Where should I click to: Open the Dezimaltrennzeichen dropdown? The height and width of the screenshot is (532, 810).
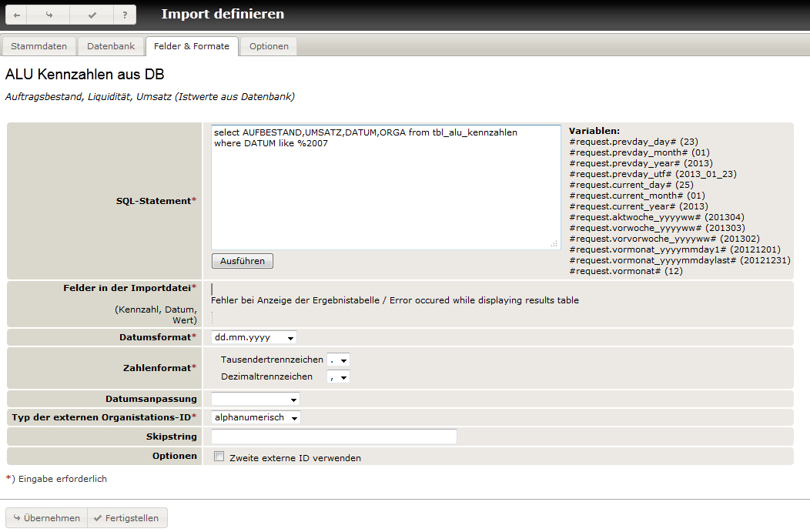[x=338, y=376]
